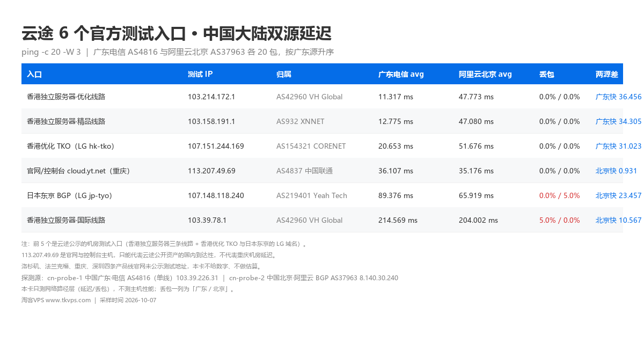This screenshot has width=644, height=350.
Task: Click 0.0% / 0.0% loss in 精品线路 row
Action: [560, 122]
